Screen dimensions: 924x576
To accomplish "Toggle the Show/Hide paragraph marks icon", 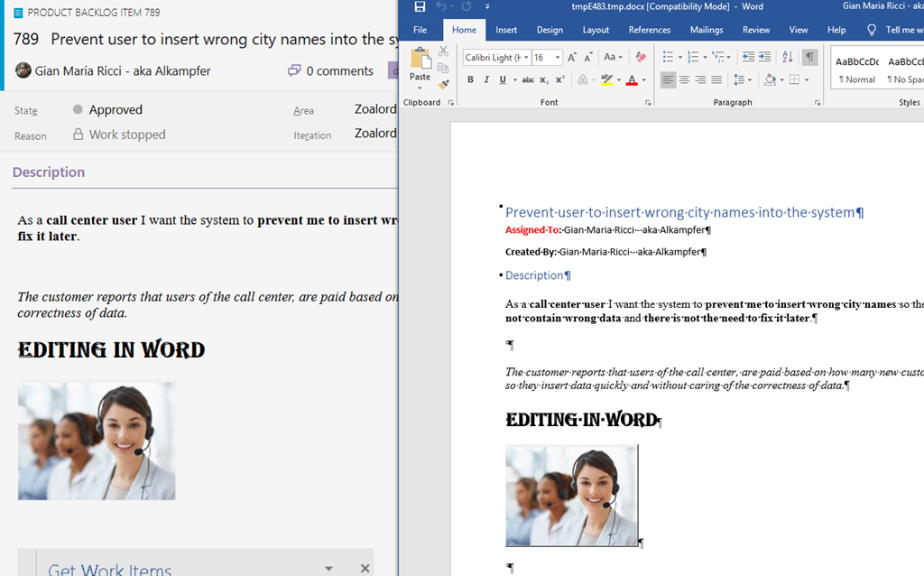I will coord(809,56).
